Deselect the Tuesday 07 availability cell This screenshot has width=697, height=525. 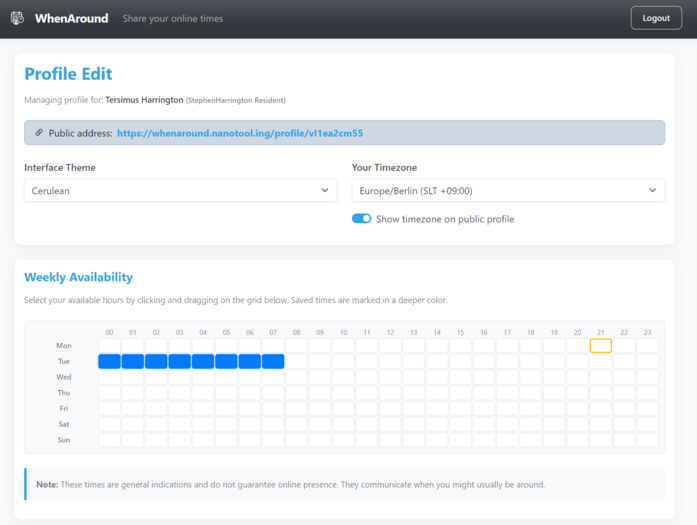point(273,361)
